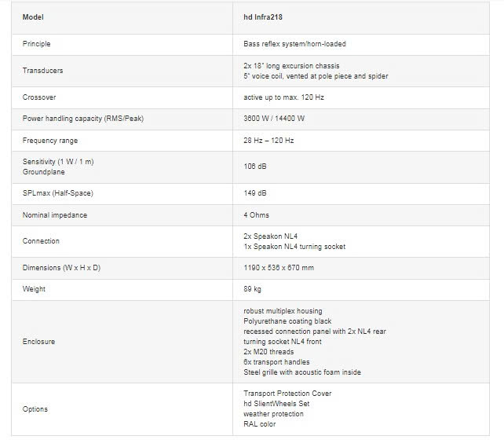This screenshot has height=447, width=504.
Task: Click the "149 dB" value
Action: [x=254, y=192]
